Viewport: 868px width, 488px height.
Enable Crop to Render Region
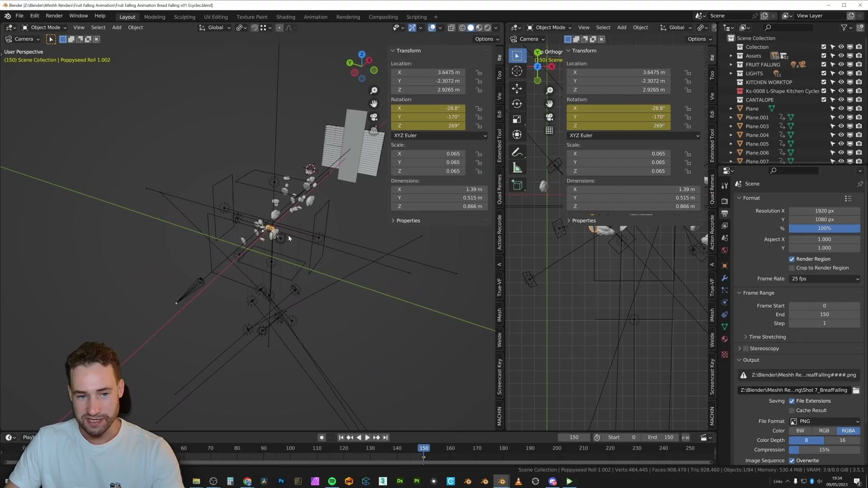click(792, 268)
